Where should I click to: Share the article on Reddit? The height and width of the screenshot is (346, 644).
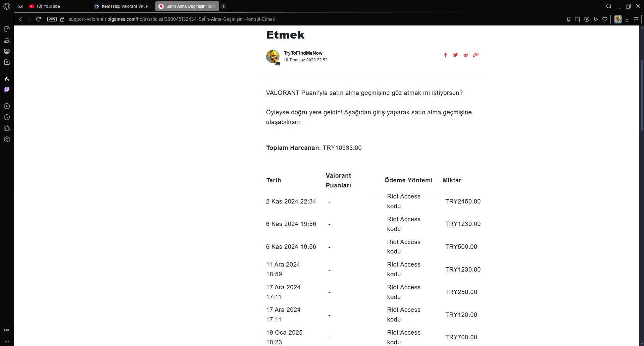click(x=465, y=55)
